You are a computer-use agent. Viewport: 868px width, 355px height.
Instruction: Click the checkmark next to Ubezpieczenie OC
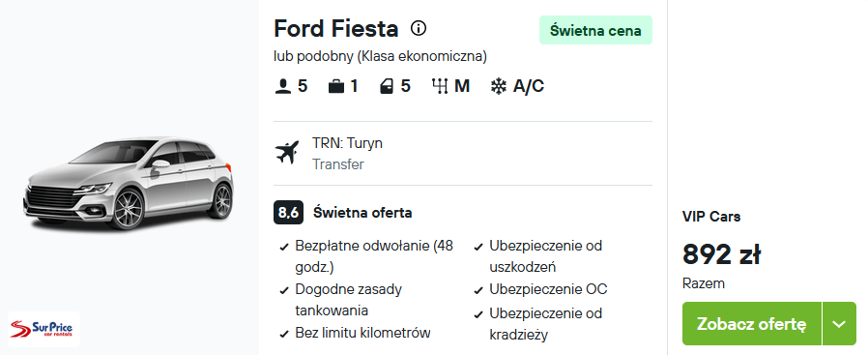[478, 291]
